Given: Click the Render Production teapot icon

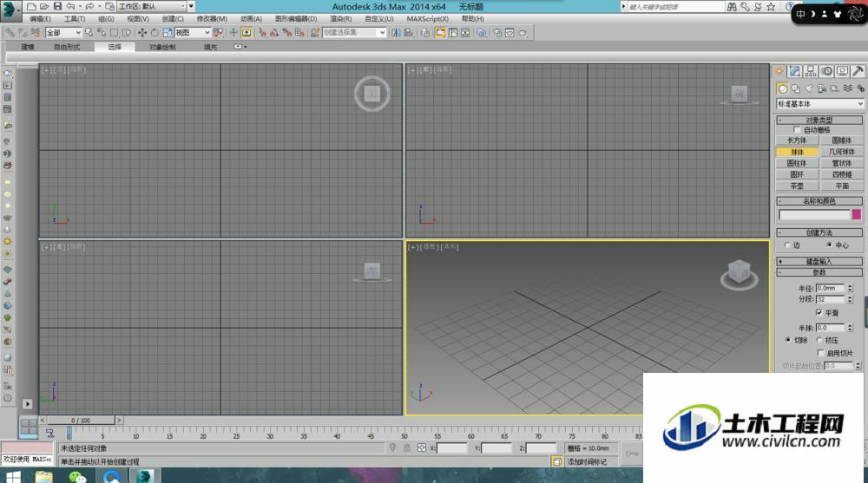Looking at the screenshot, I should pos(522,33).
